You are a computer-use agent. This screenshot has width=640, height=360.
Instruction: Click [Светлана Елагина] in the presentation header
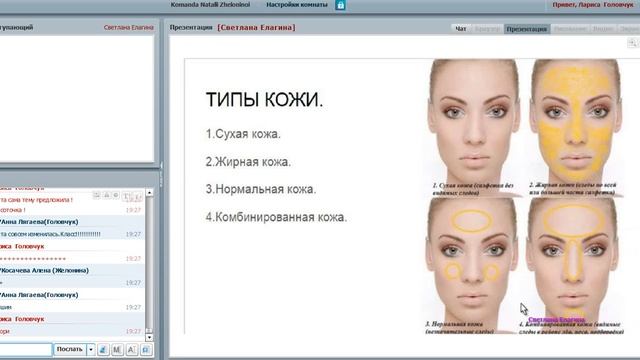[x=256, y=27]
